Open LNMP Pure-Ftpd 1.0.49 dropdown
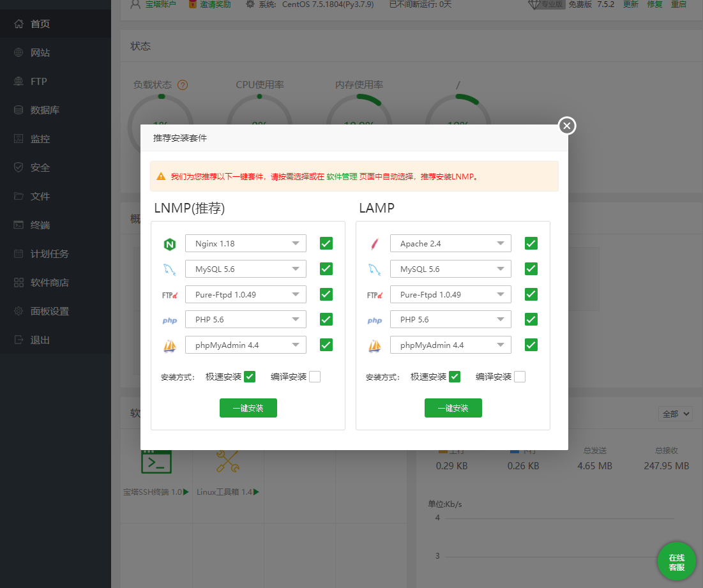 pos(246,294)
